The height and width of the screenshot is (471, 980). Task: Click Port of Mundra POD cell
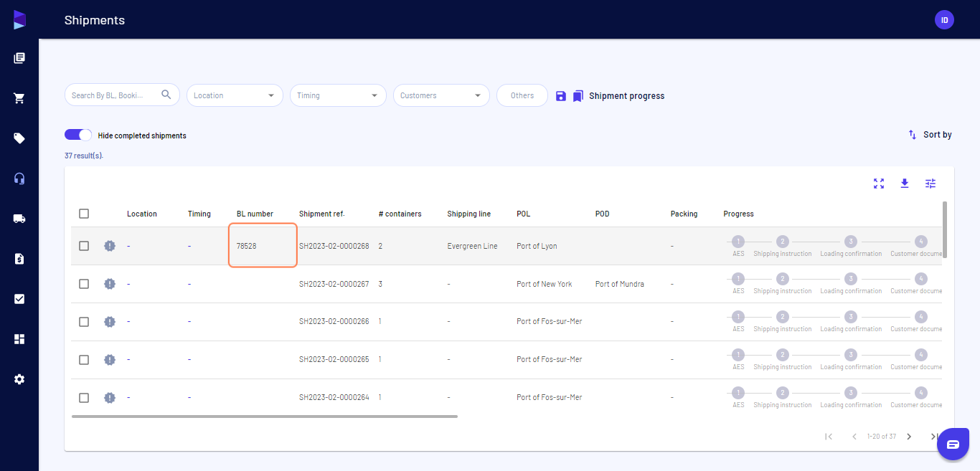click(620, 284)
